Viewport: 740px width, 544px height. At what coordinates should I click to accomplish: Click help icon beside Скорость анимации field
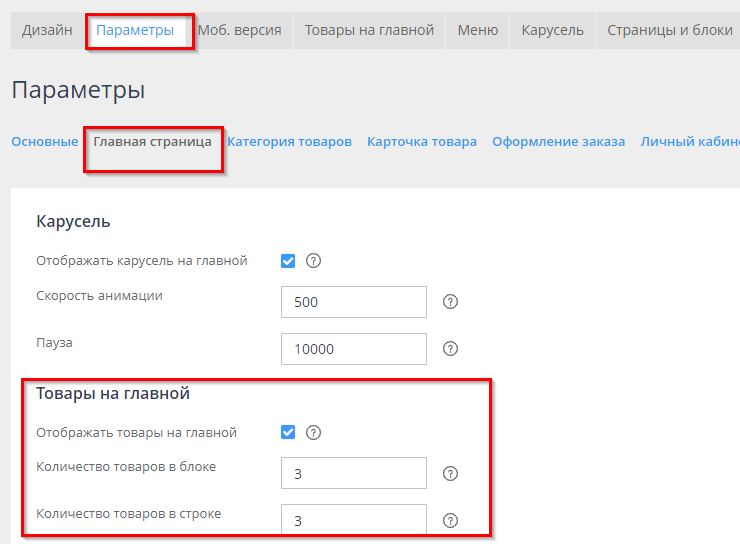coord(450,301)
